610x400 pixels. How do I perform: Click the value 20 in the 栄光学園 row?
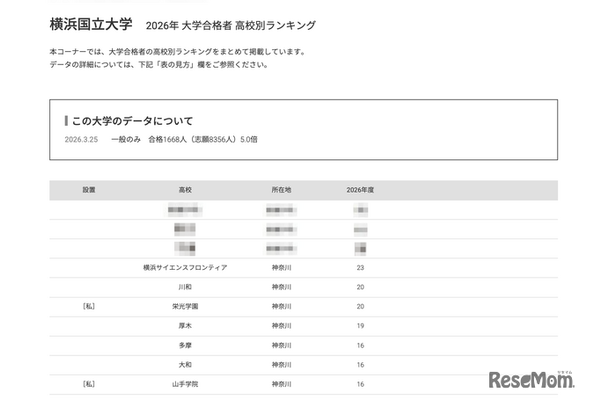(x=360, y=307)
